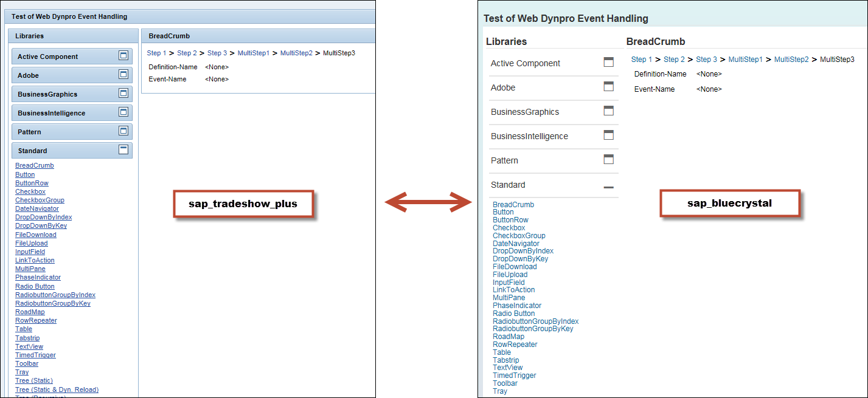Open RadiobuttonGroupByKey link in tradeshow theme list
The height and width of the screenshot is (398, 868).
pyautogui.click(x=53, y=303)
